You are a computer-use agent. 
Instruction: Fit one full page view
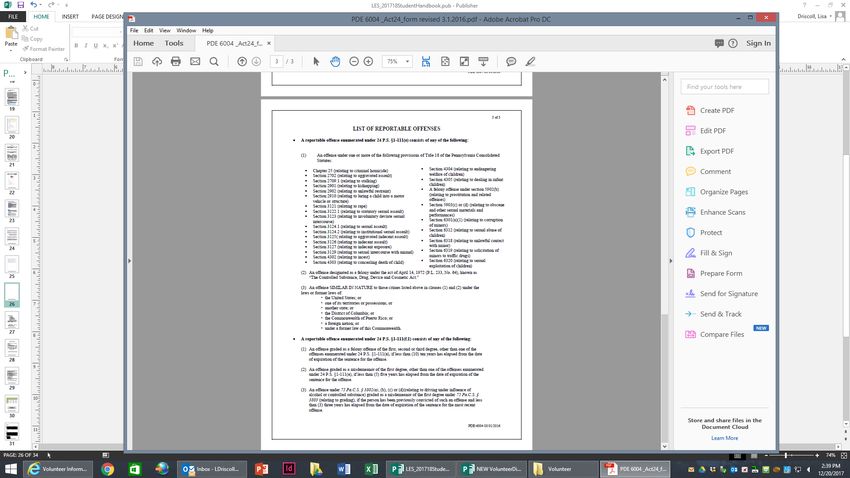445,62
